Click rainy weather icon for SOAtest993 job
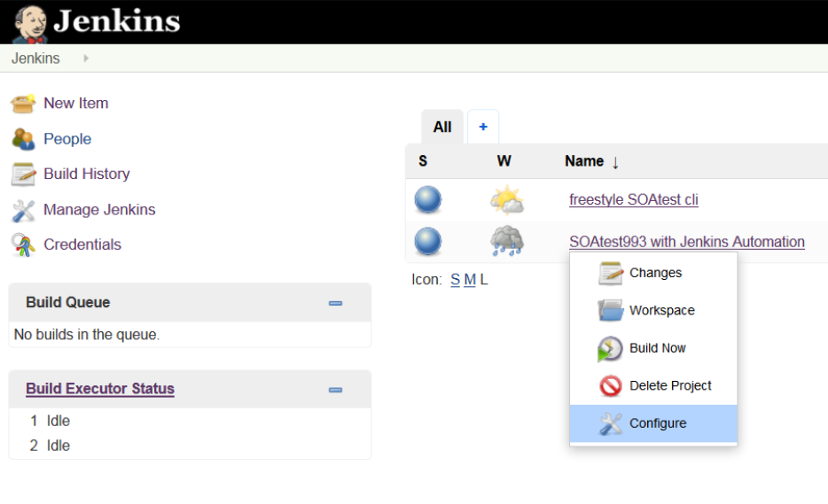Image resolution: width=828 pixels, height=504 pixels. (x=507, y=241)
